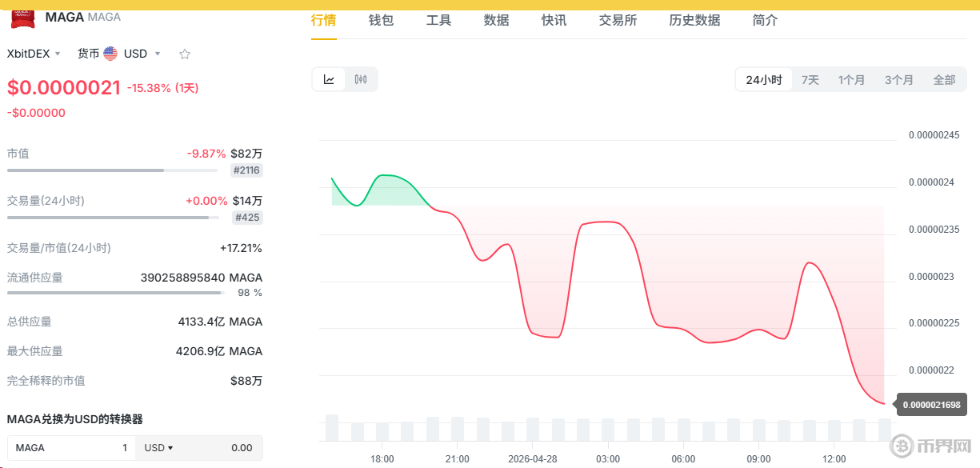Click the -$0.00000 price change label
The width and height of the screenshot is (980, 468).
point(36,113)
